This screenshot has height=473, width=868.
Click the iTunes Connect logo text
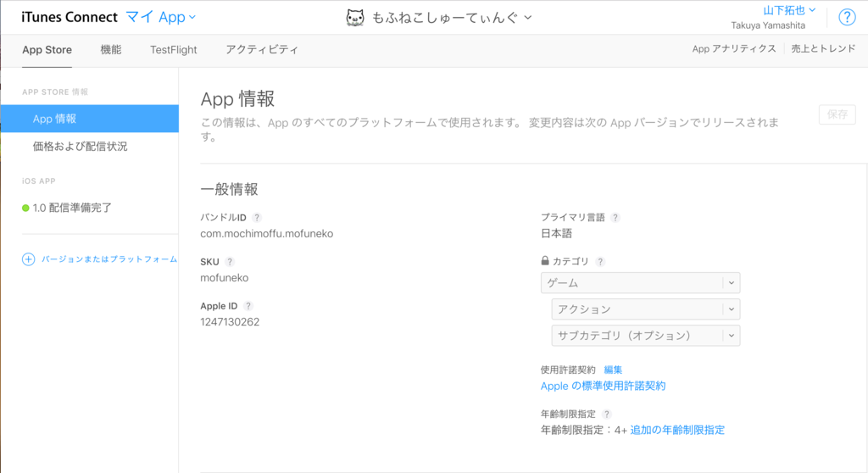[70, 17]
